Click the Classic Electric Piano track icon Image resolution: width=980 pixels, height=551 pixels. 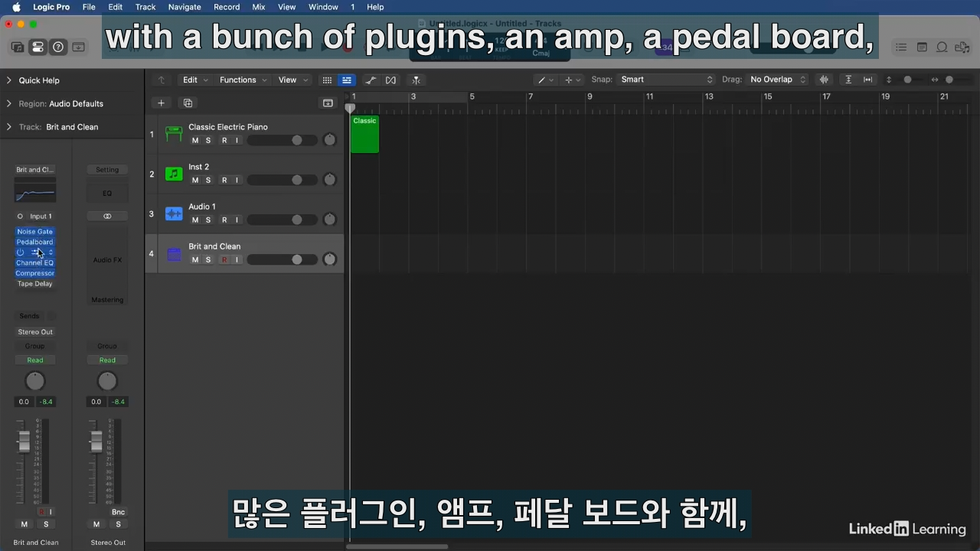pos(174,135)
